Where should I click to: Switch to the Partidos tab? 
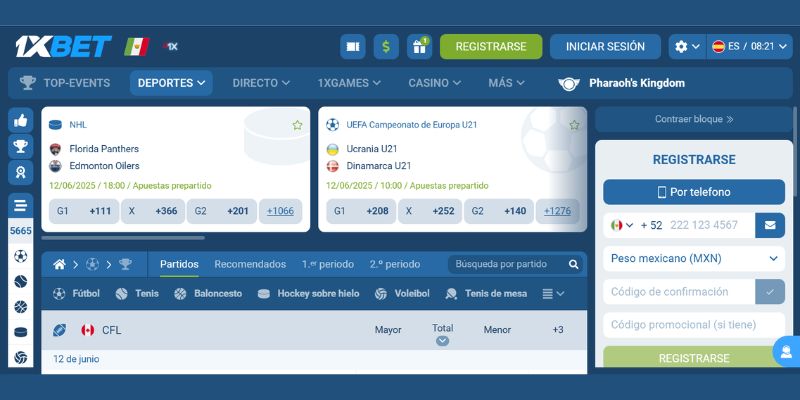tap(179, 264)
